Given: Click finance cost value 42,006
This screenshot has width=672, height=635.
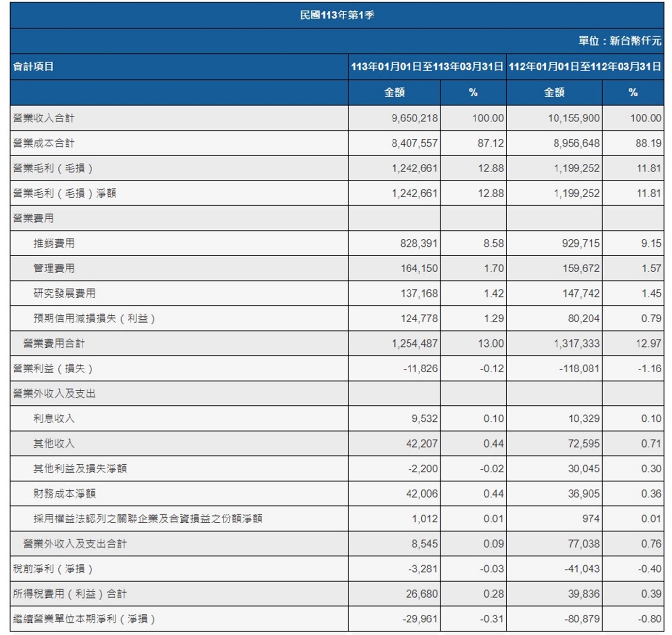Looking at the screenshot, I should pyautogui.click(x=422, y=494).
